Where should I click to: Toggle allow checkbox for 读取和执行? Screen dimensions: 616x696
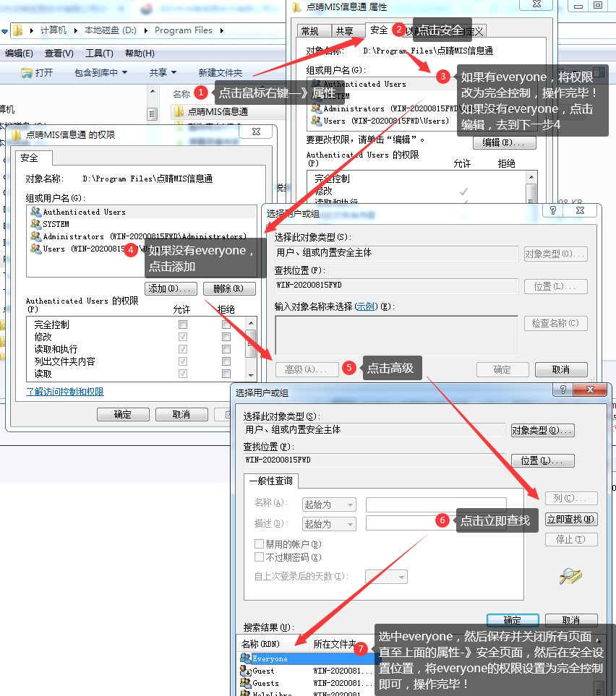(183, 349)
